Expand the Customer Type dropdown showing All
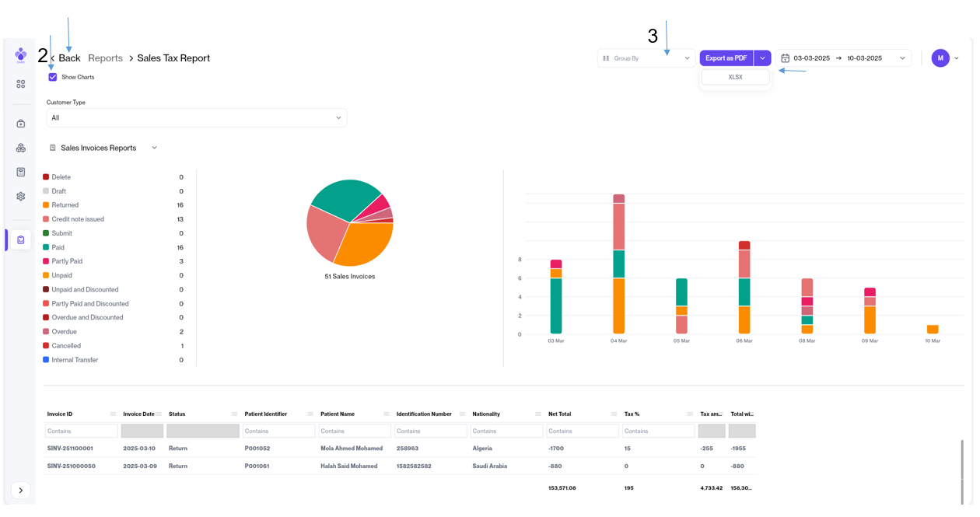 tap(196, 118)
